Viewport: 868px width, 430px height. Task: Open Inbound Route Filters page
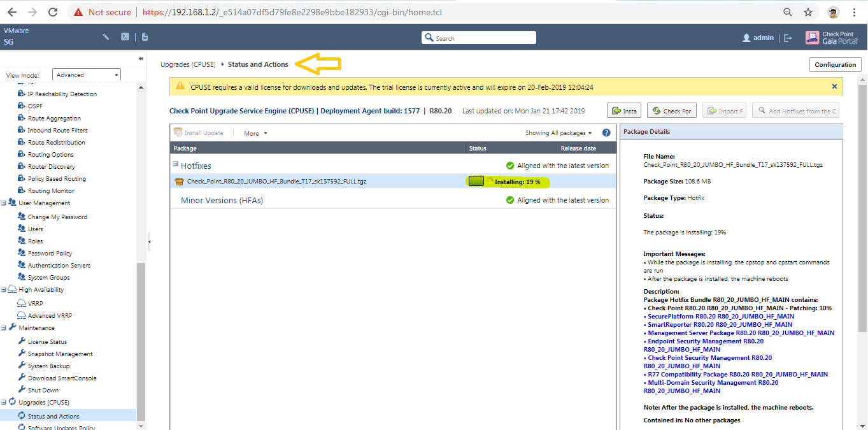[x=58, y=130]
